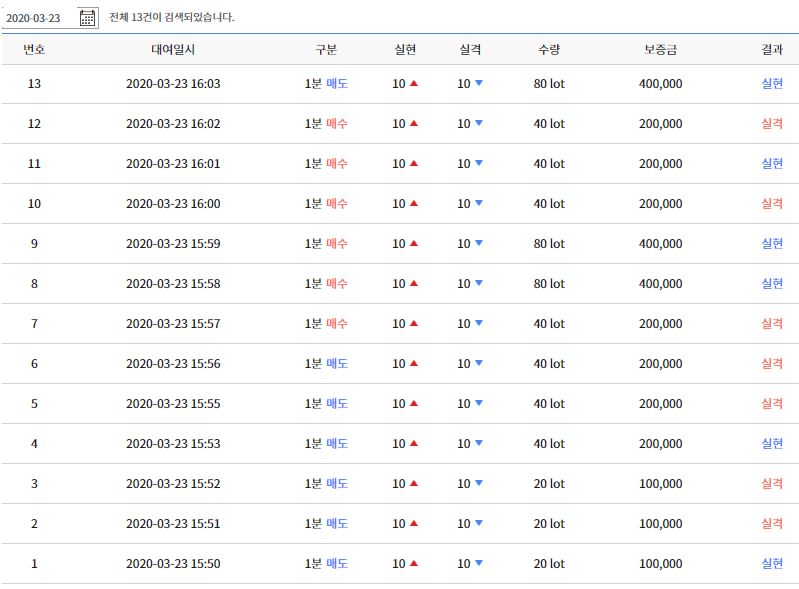Click the date field showing 2020-03-23
Viewport: 799px width, 589px height.
[39, 18]
